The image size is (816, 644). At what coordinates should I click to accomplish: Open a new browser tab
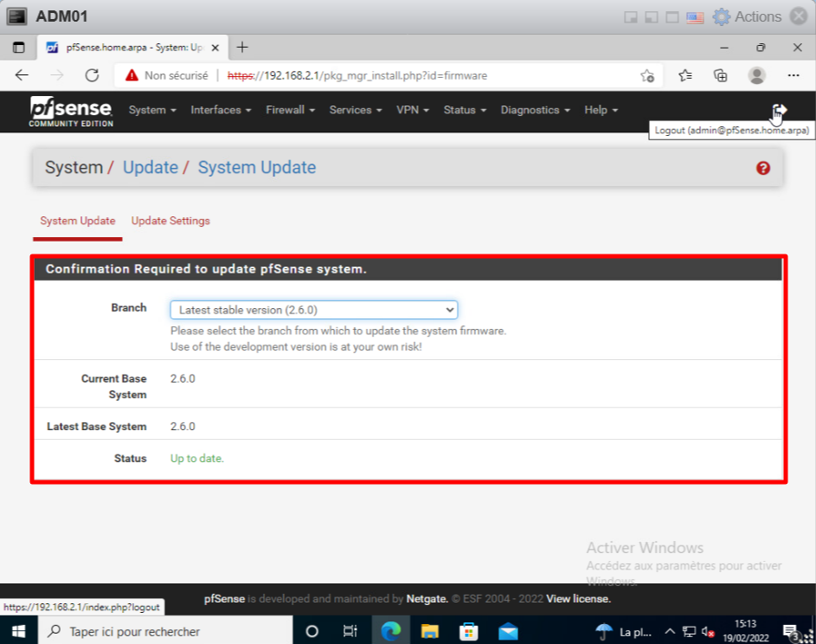pyautogui.click(x=242, y=48)
